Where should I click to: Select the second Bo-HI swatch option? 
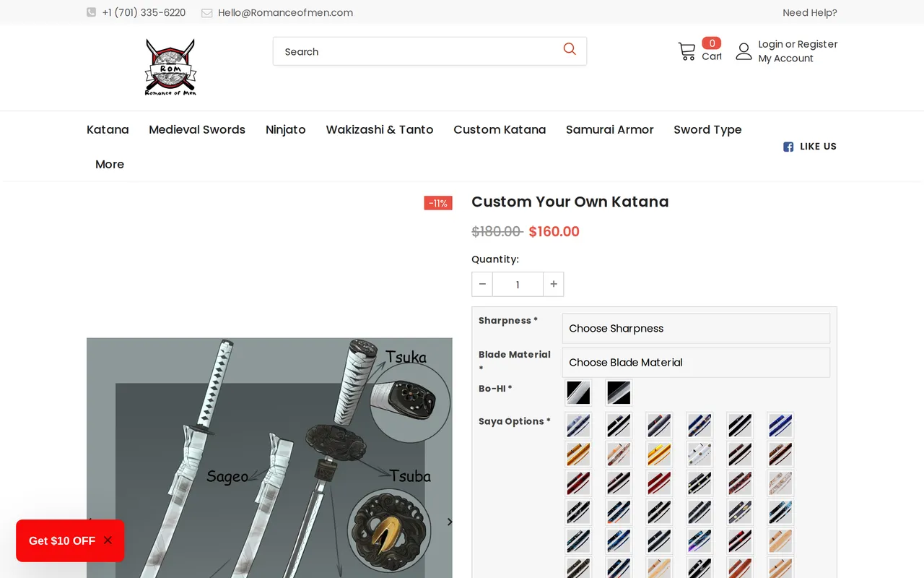[619, 393]
